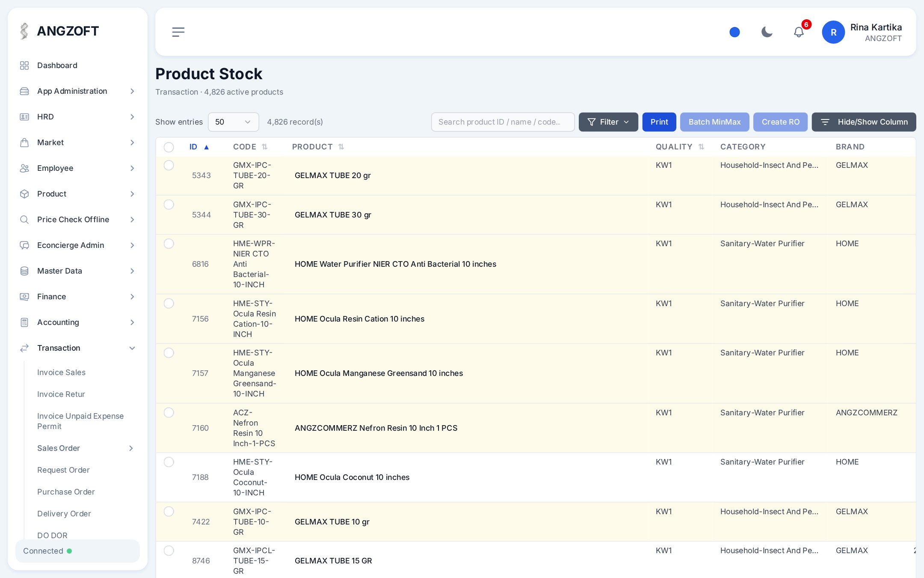
Task: Select row GELMAX TUBE 30 gr
Action: pyautogui.click(x=169, y=205)
